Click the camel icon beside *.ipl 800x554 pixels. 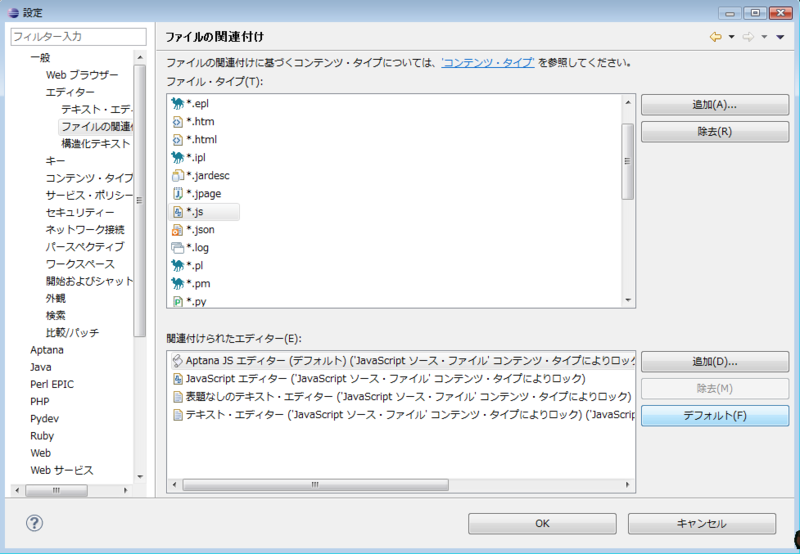178,157
